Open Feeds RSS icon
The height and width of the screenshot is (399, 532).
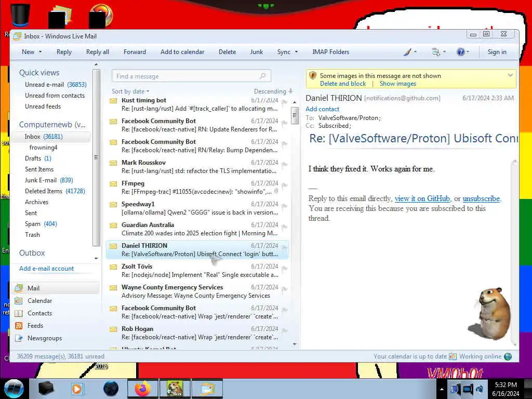(x=19, y=326)
